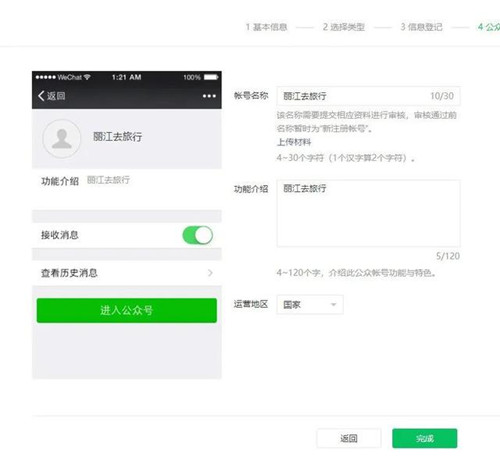Go to step 3 信息登记

pyautogui.click(x=421, y=27)
